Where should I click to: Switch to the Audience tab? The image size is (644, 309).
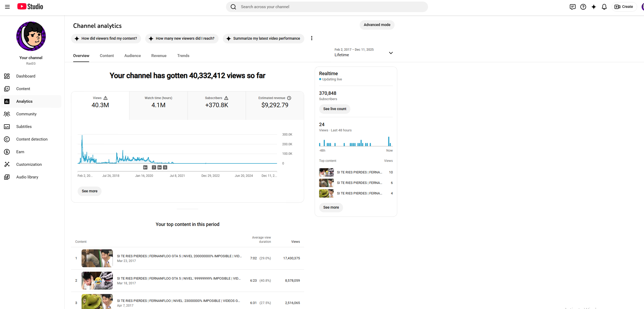[132, 56]
